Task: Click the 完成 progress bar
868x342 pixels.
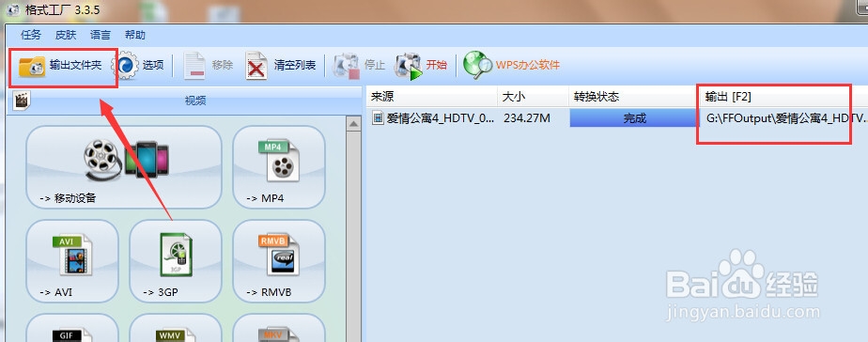Action: (634, 117)
